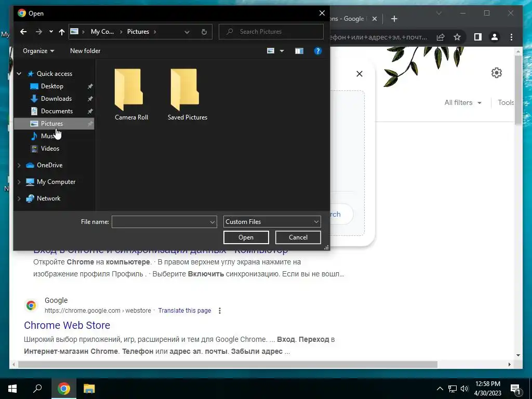Open Desktop in the sidebar
The height and width of the screenshot is (399, 532).
(x=52, y=86)
